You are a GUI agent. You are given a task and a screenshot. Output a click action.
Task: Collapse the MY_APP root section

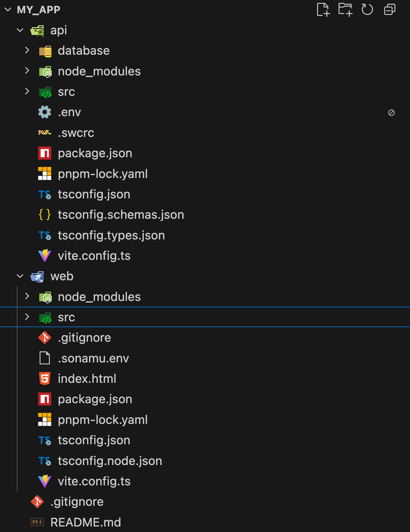[x=8, y=10]
